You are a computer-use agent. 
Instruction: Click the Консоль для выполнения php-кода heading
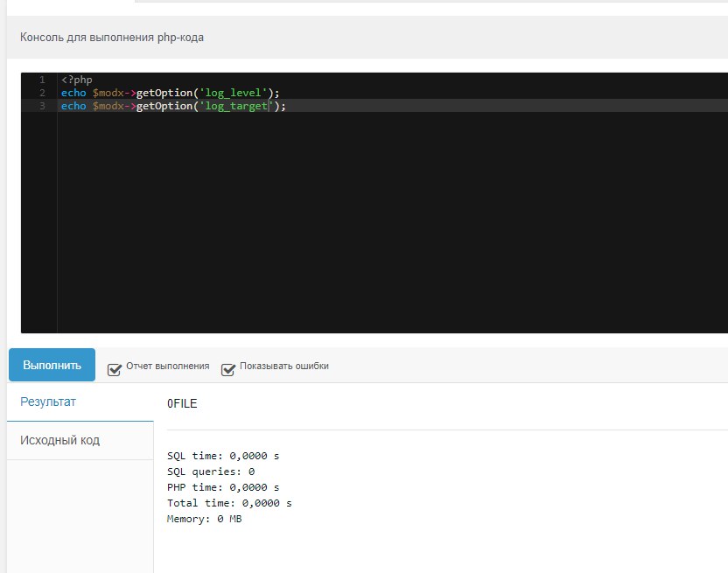click(x=112, y=37)
